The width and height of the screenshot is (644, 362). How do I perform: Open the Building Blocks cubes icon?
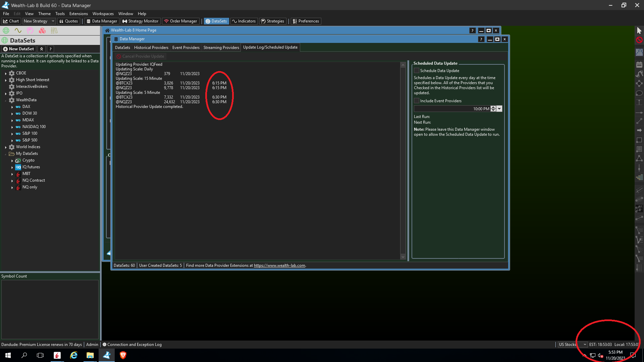click(42, 31)
